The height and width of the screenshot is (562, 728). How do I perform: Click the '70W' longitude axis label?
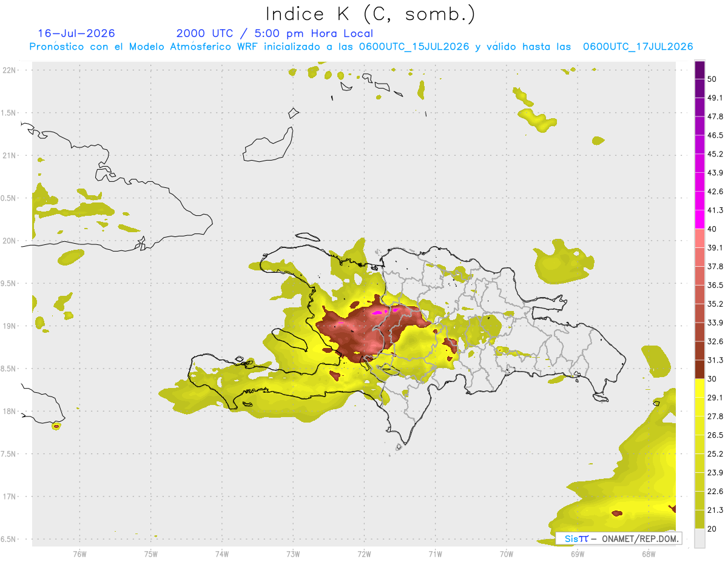click(x=507, y=554)
